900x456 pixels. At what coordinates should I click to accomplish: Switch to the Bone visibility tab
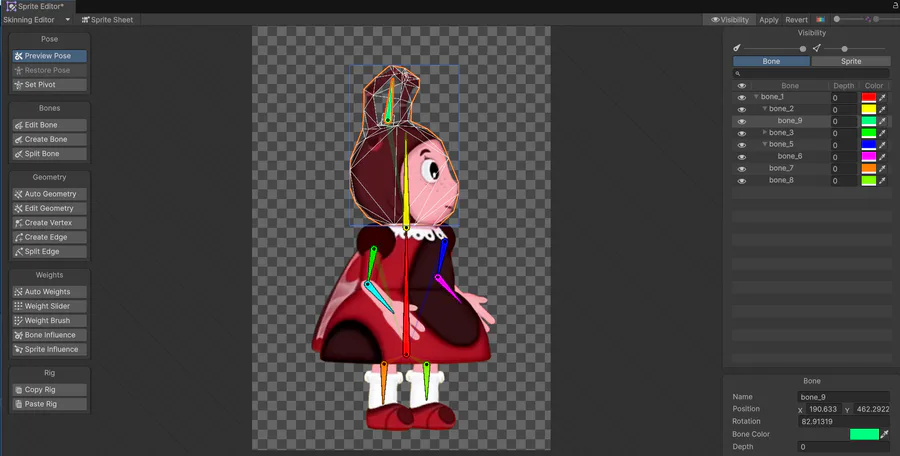pyautogui.click(x=771, y=61)
